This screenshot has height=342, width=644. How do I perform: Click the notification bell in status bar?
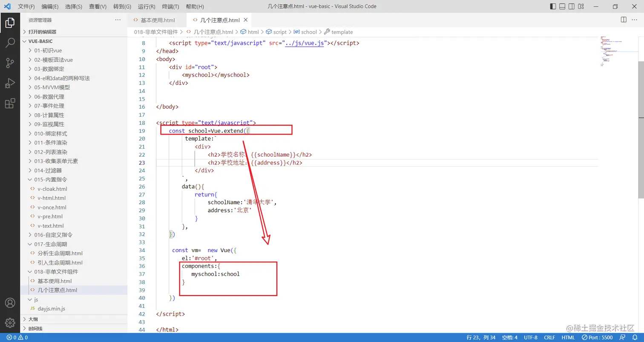coord(635,338)
